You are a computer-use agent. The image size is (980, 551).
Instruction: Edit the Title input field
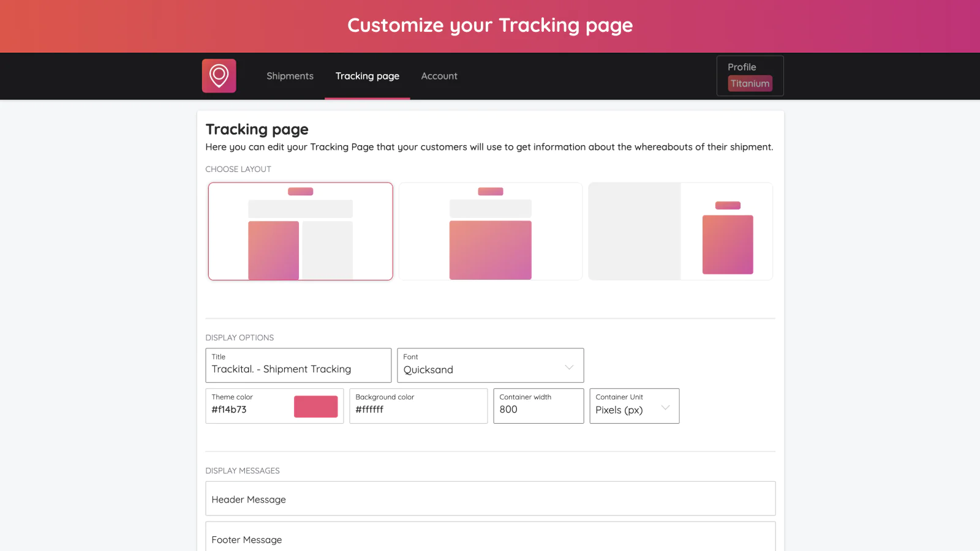click(298, 365)
